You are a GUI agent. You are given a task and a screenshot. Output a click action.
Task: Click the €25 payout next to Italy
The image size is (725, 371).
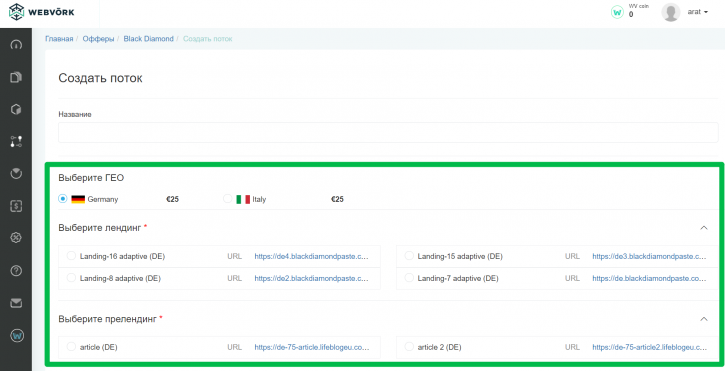pyautogui.click(x=338, y=199)
